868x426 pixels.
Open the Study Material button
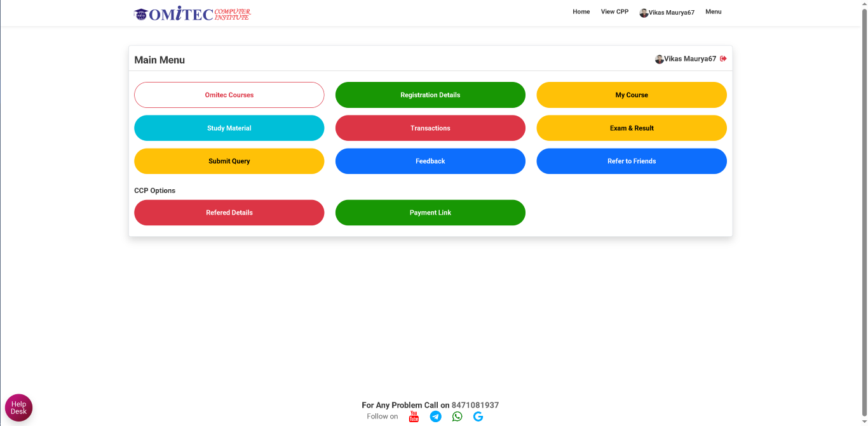click(x=229, y=128)
